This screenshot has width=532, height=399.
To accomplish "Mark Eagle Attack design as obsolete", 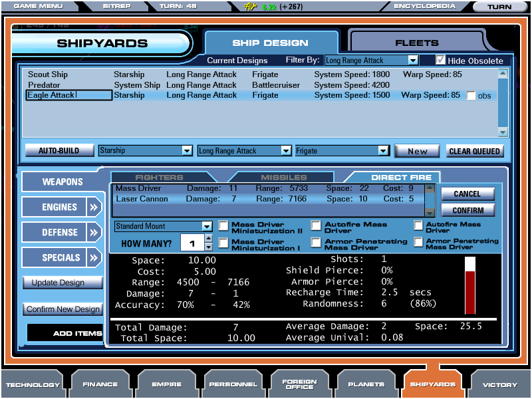I will 471,96.
